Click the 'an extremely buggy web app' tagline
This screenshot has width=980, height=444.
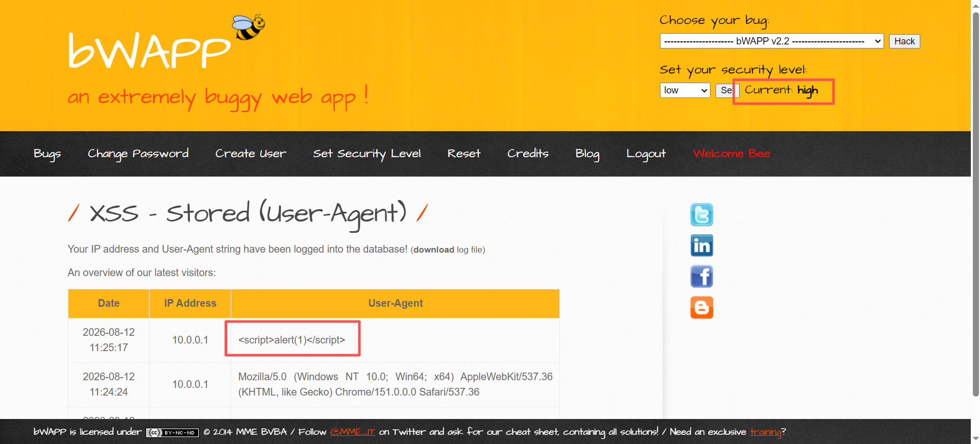pyautogui.click(x=218, y=97)
